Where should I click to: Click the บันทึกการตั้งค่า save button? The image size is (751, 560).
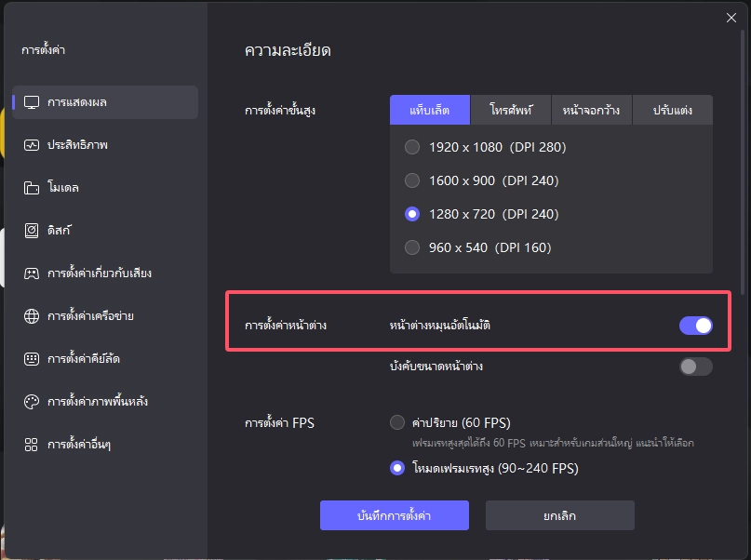click(395, 515)
